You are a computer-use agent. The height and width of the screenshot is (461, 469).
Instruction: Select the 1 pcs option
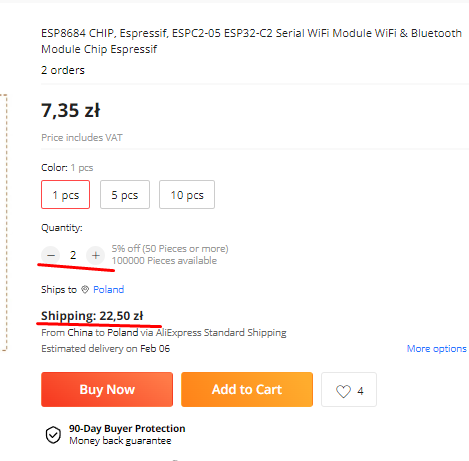pyautogui.click(x=65, y=195)
